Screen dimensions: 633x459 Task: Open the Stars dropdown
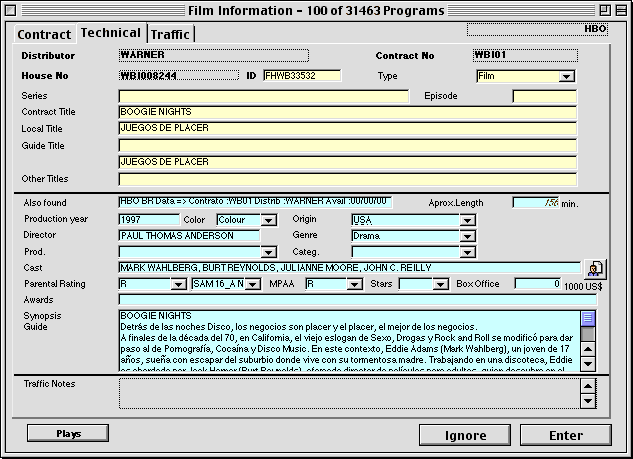pos(440,284)
